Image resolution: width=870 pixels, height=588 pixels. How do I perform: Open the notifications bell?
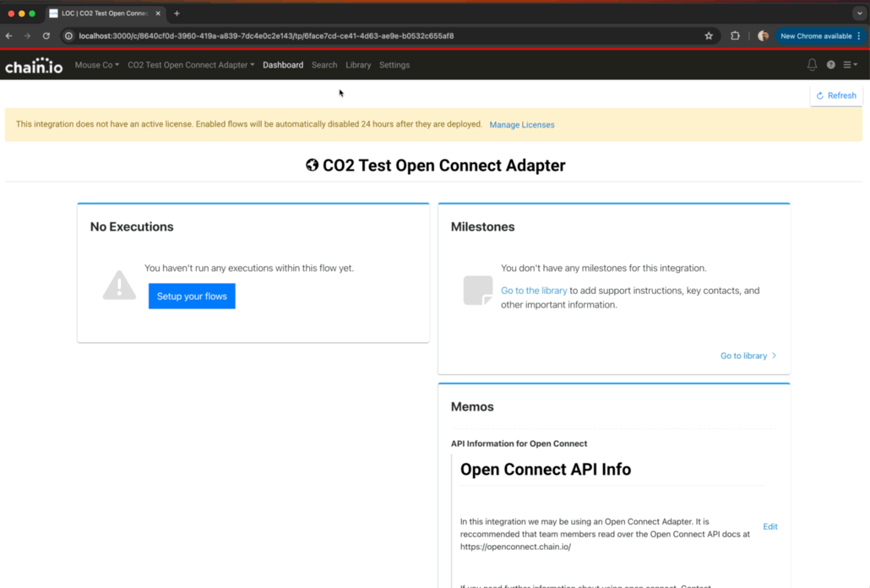click(812, 65)
